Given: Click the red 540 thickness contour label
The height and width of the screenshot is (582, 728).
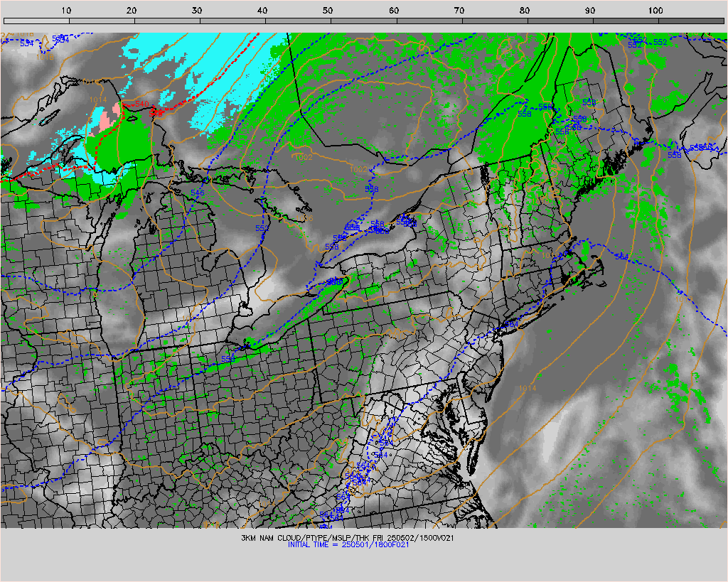Looking at the screenshot, I should pyautogui.click(x=141, y=104).
